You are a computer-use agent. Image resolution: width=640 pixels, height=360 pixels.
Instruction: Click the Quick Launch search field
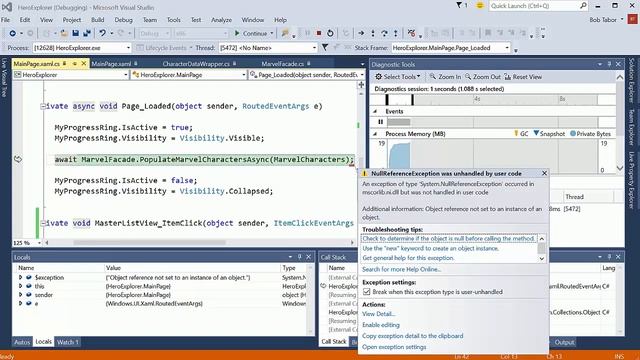[534, 5]
